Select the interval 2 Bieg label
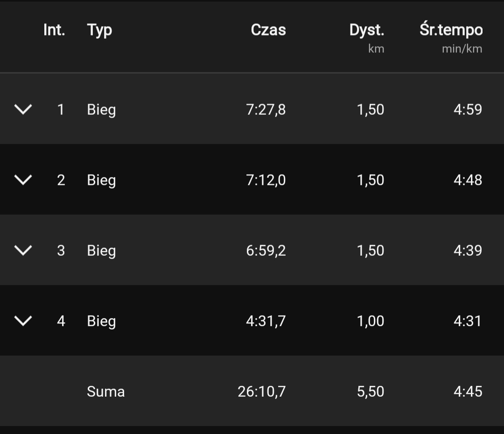The height and width of the screenshot is (434, 504). coord(101,181)
